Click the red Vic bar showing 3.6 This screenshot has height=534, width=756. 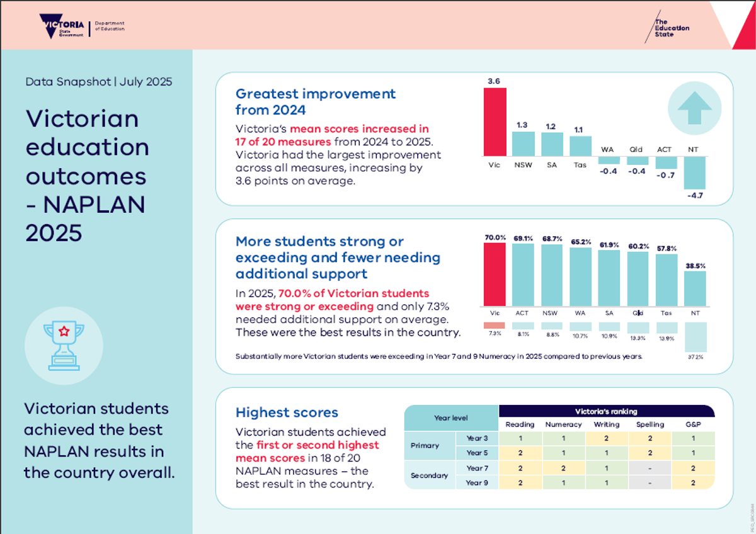pos(495,122)
